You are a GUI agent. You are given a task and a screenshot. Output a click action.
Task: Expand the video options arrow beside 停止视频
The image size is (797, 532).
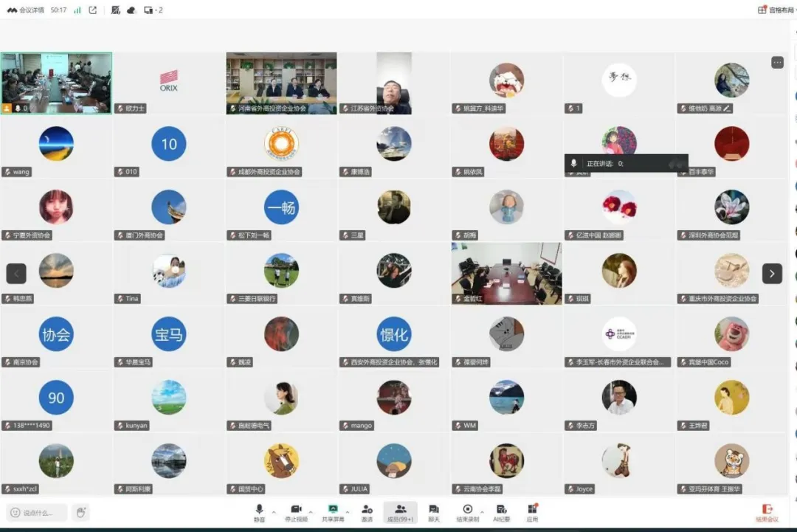coord(311,511)
